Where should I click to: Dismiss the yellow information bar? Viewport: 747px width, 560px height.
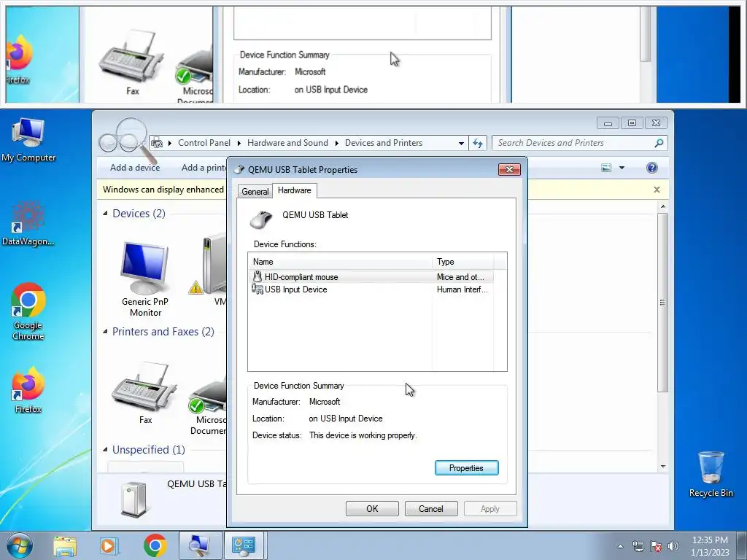click(x=657, y=190)
